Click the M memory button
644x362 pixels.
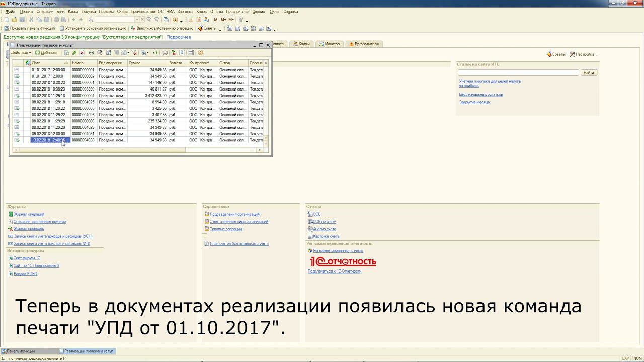(216, 20)
